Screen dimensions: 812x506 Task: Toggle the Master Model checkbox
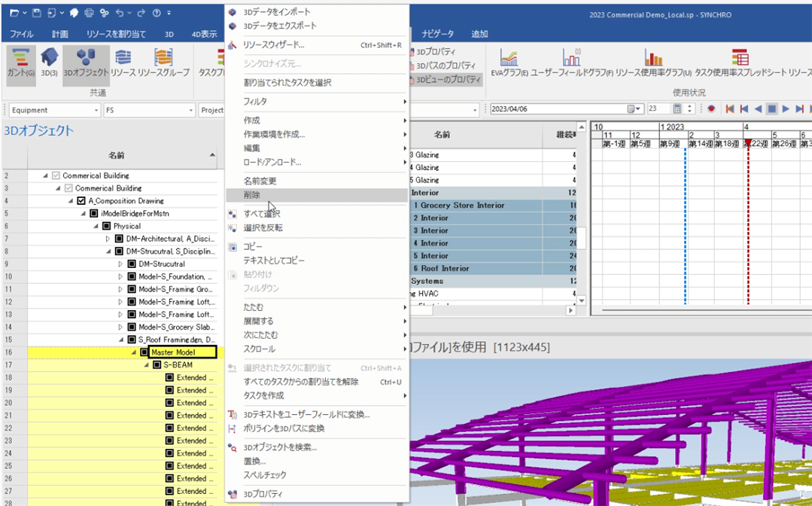tap(144, 352)
